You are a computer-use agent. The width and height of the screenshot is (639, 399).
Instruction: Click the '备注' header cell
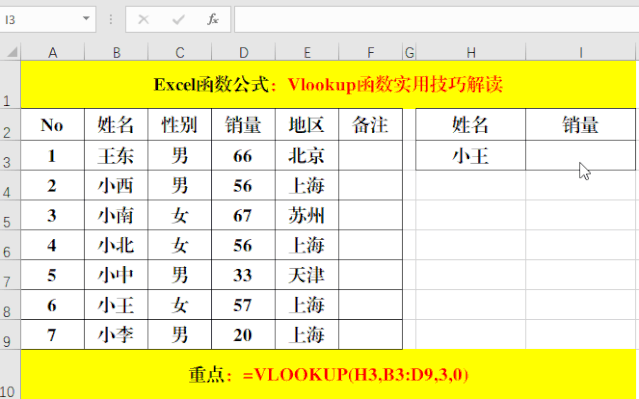click(x=370, y=124)
